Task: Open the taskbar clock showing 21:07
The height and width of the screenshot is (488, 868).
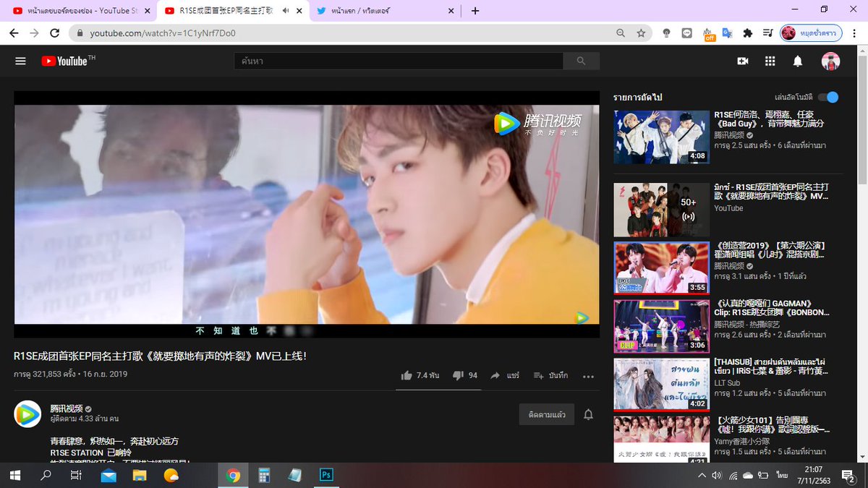Action: click(x=814, y=475)
